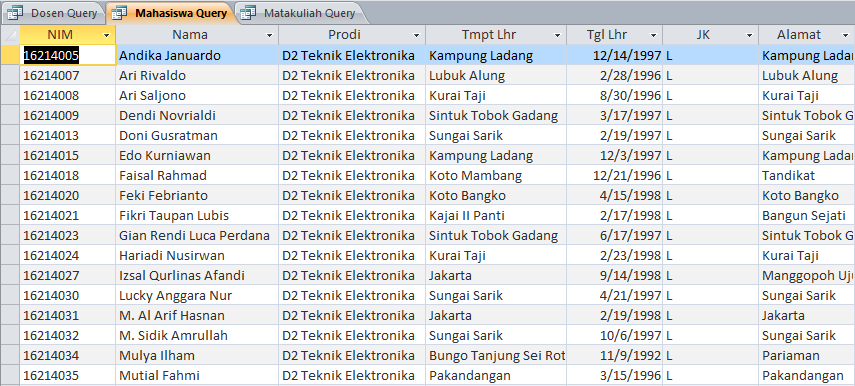Viewport: 855px width, 386px height.
Task: Click the name Andika Januardo
Action: 170,56
